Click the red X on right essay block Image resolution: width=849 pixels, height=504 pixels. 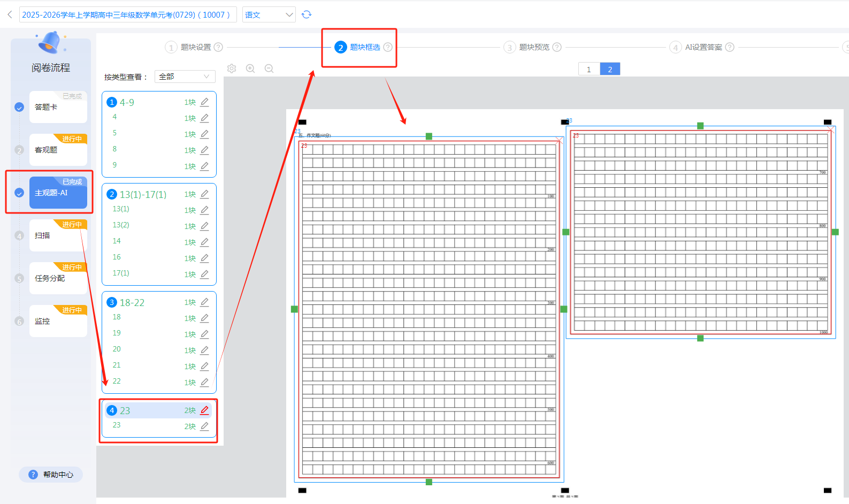tap(830, 130)
